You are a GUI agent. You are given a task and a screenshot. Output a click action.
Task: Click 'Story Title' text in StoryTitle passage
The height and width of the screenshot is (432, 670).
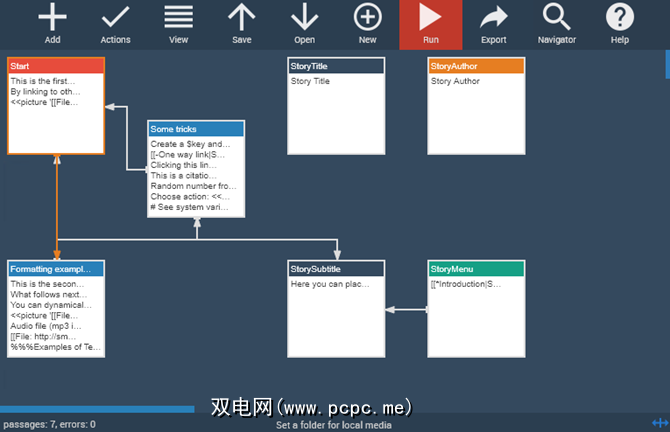click(310, 81)
